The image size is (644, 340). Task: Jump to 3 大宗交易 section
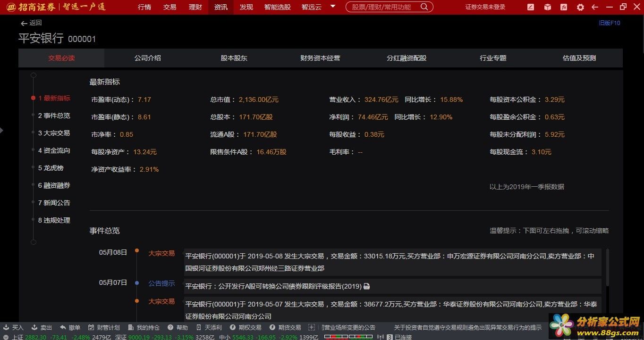[54, 133]
